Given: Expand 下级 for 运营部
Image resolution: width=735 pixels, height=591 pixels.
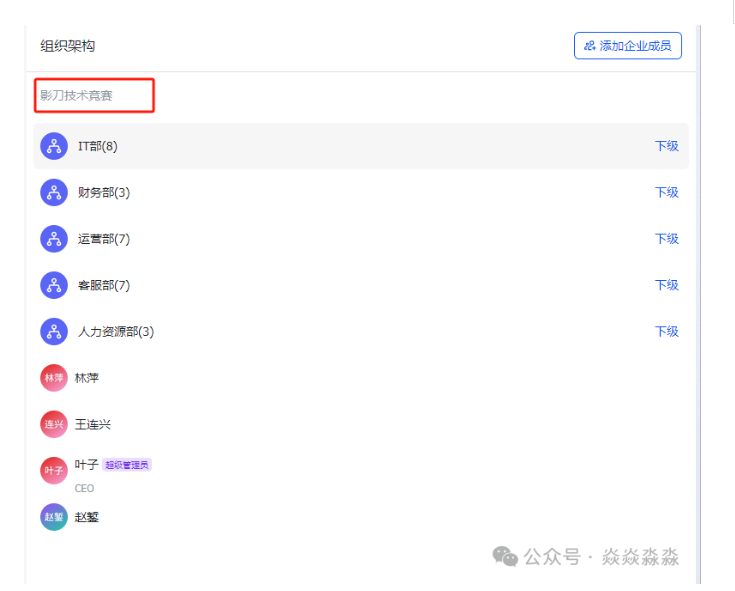Looking at the screenshot, I should tap(666, 239).
